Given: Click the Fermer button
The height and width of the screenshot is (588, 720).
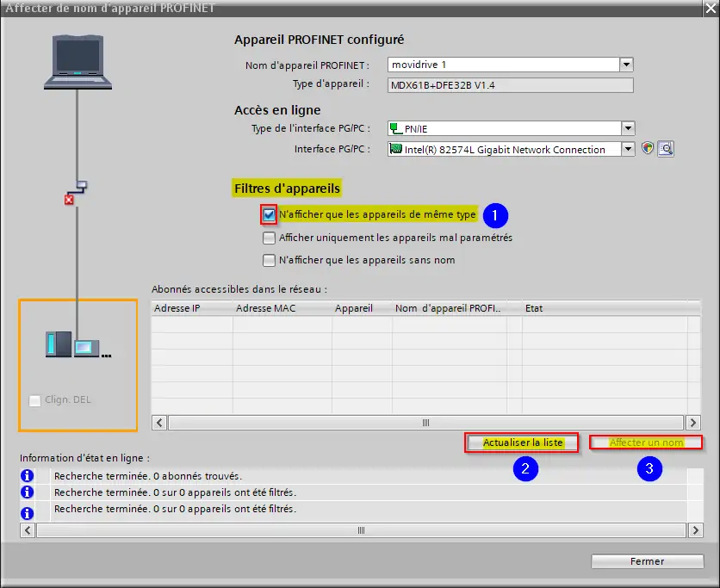Looking at the screenshot, I should tap(647, 561).
